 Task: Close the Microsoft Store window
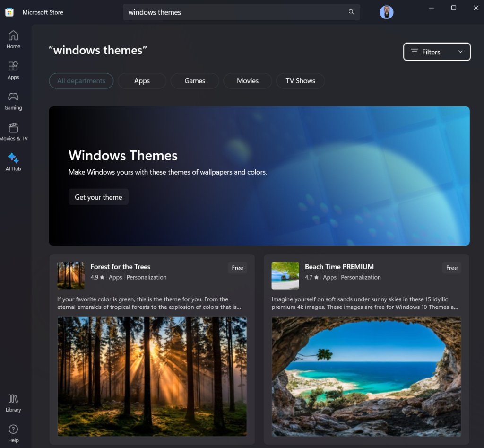click(476, 8)
